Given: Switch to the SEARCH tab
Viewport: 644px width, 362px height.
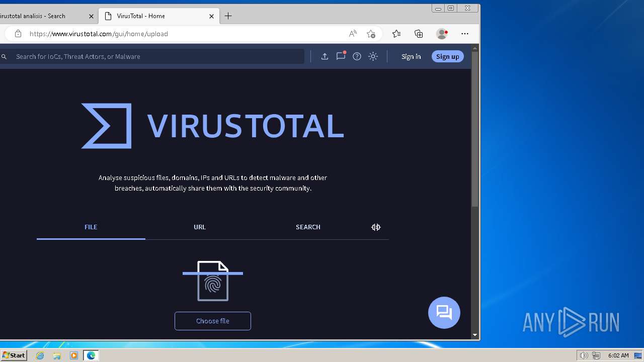Looking at the screenshot, I should pyautogui.click(x=308, y=227).
